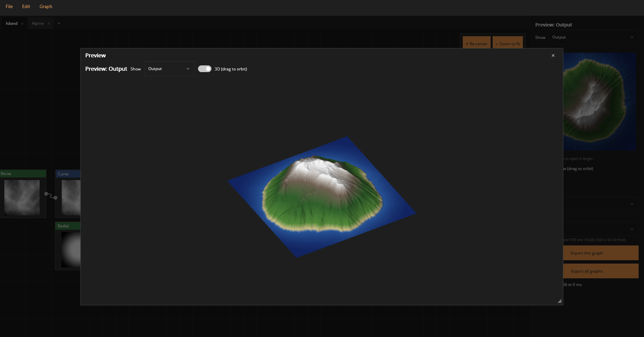644x337 pixels.
Task: Click the Radial node gradient thumbnail
Action: (71, 249)
